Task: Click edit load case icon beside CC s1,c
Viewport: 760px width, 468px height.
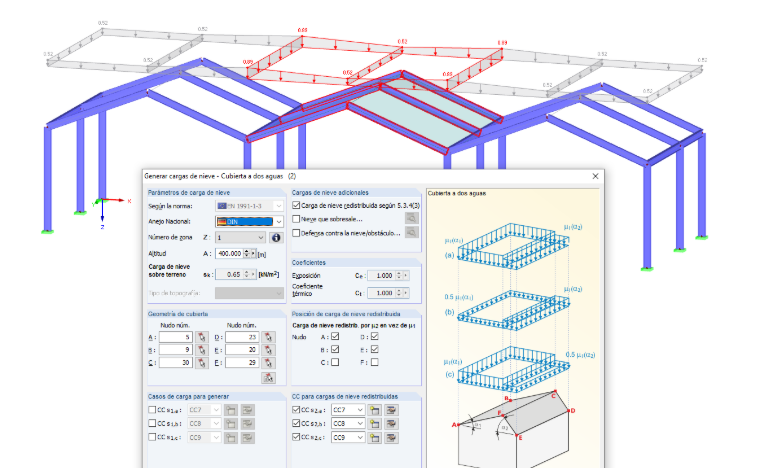Action: pos(248,437)
